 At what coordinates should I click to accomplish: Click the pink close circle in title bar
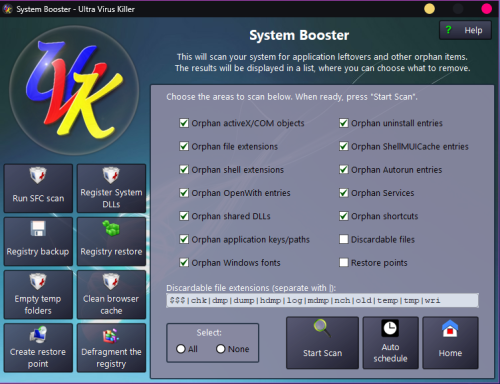click(487, 9)
